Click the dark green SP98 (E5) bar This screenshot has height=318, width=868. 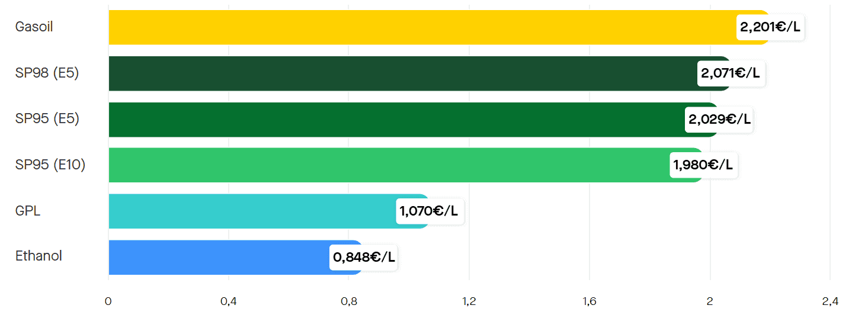[x=403, y=73]
